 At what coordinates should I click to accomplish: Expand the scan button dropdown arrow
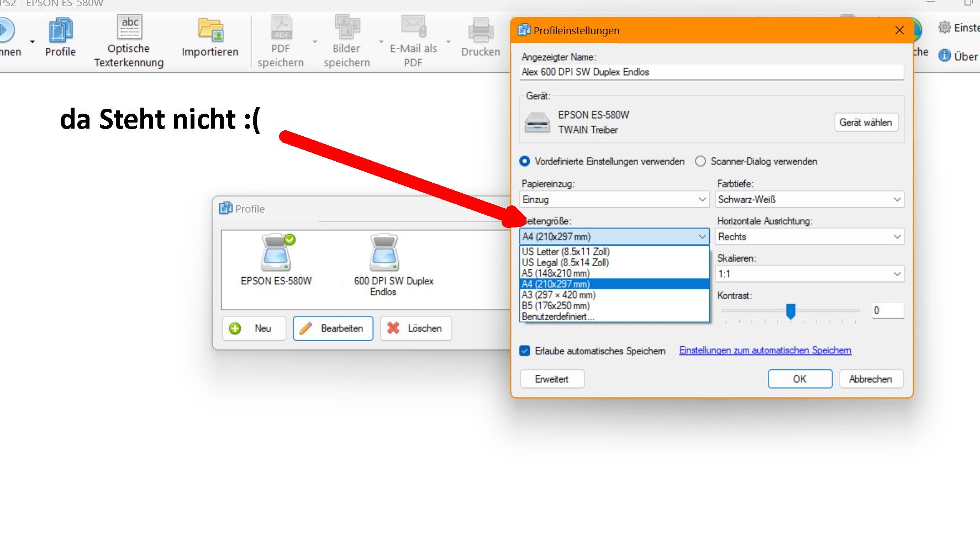coord(33,42)
